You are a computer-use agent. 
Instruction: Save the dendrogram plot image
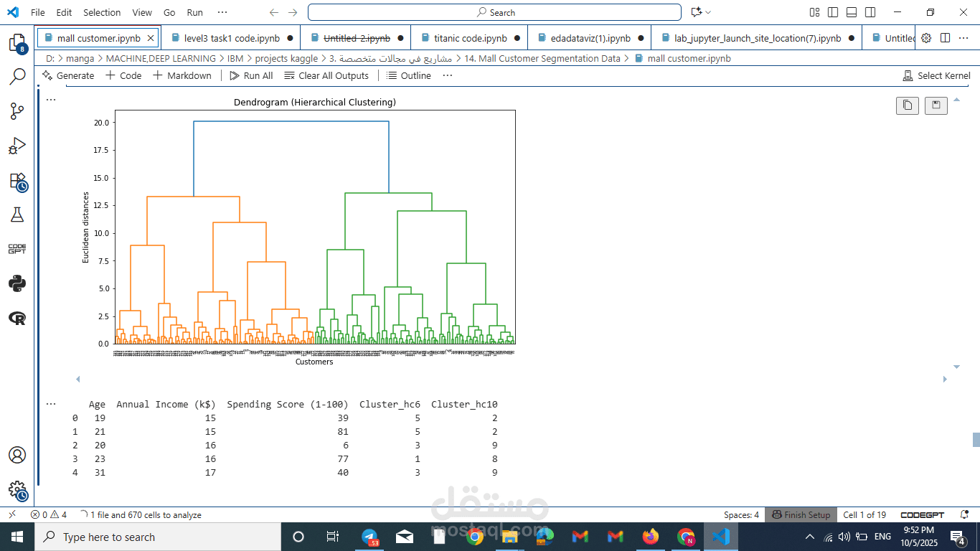pos(936,105)
